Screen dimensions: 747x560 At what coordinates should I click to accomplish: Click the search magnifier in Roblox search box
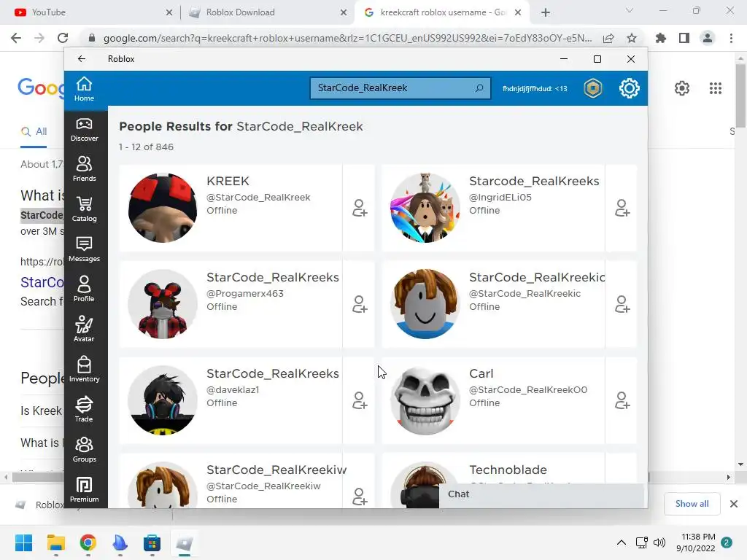pos(479,88)
